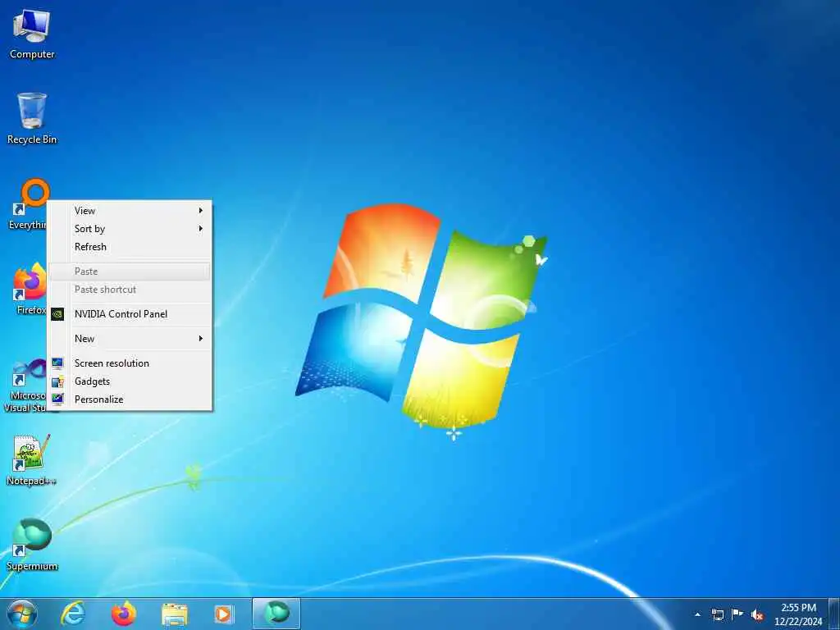Open Windows Explorer from the taskbar

pyautogui.click(x=175, y=614)
